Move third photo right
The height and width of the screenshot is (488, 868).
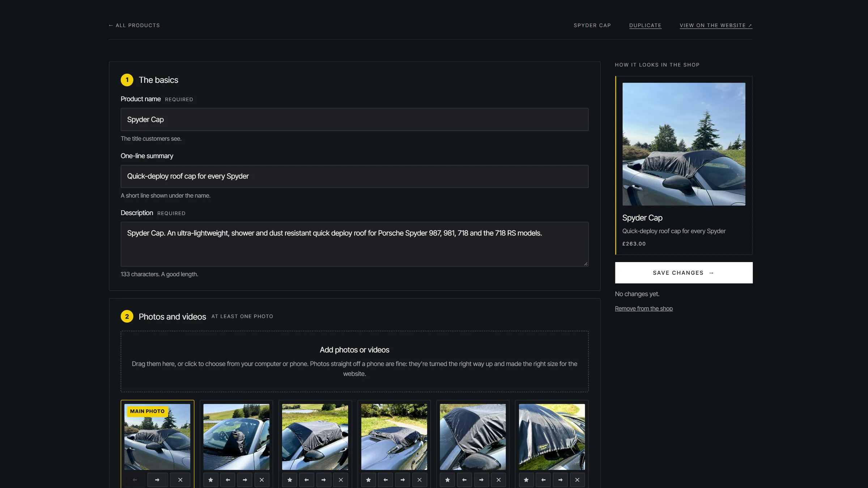click(324, 480)
